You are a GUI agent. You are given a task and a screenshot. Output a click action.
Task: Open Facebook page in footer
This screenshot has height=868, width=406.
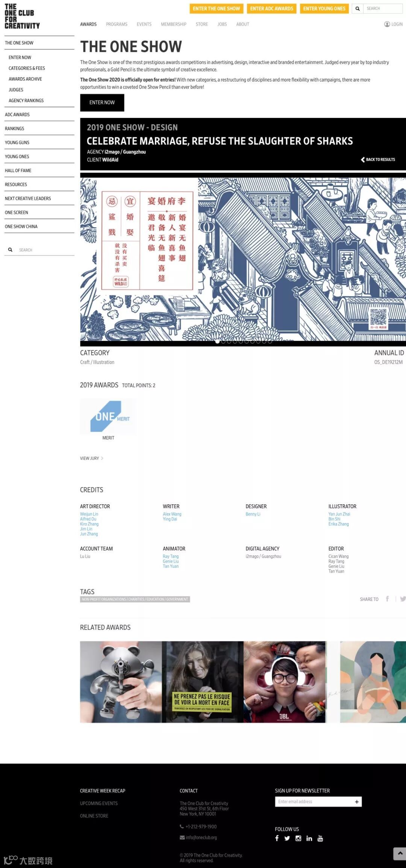click(x=277, y=838)
